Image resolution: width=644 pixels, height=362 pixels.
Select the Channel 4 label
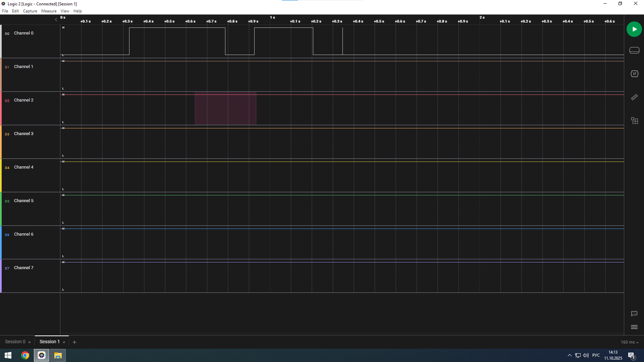click(24, 167)
